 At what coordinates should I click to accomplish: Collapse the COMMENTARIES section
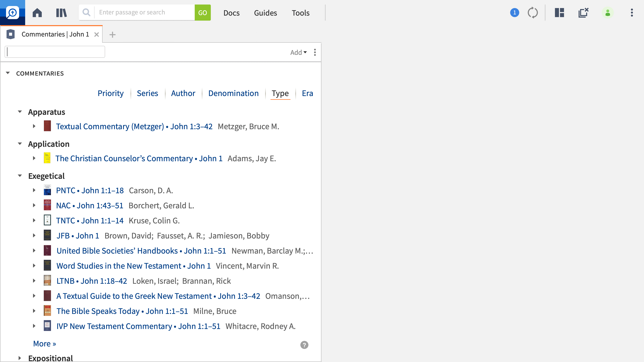click(x=8, y=73)
